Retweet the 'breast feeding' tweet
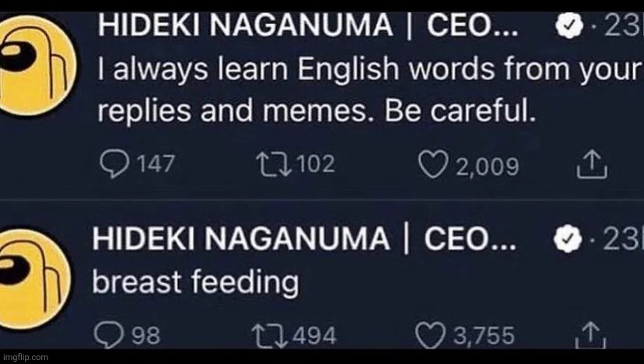This screenshot has width=644, height=364. coord(268,335)
